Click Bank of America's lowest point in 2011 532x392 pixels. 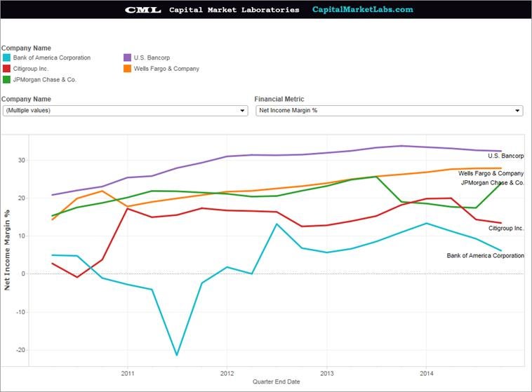coord(177,355)
